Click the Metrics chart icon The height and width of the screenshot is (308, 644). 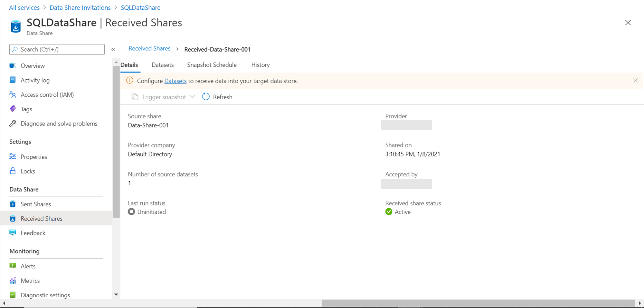[x=13, y=281]
